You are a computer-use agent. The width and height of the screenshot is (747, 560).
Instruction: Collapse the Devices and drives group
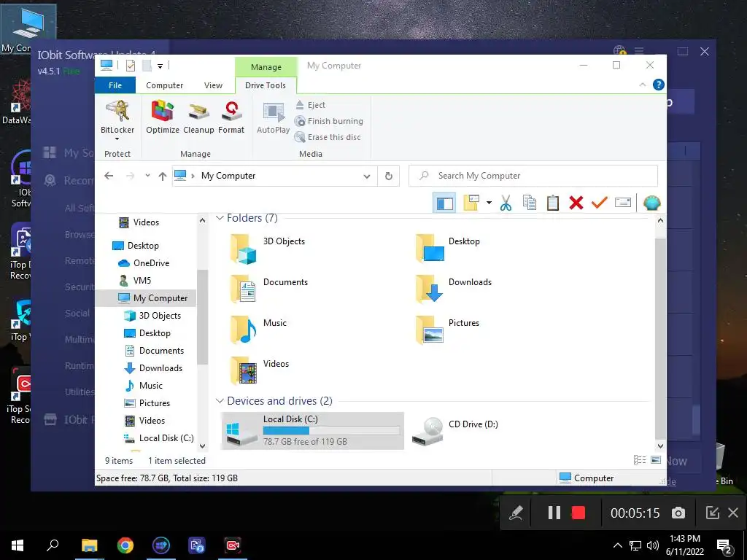click(220, 401)
